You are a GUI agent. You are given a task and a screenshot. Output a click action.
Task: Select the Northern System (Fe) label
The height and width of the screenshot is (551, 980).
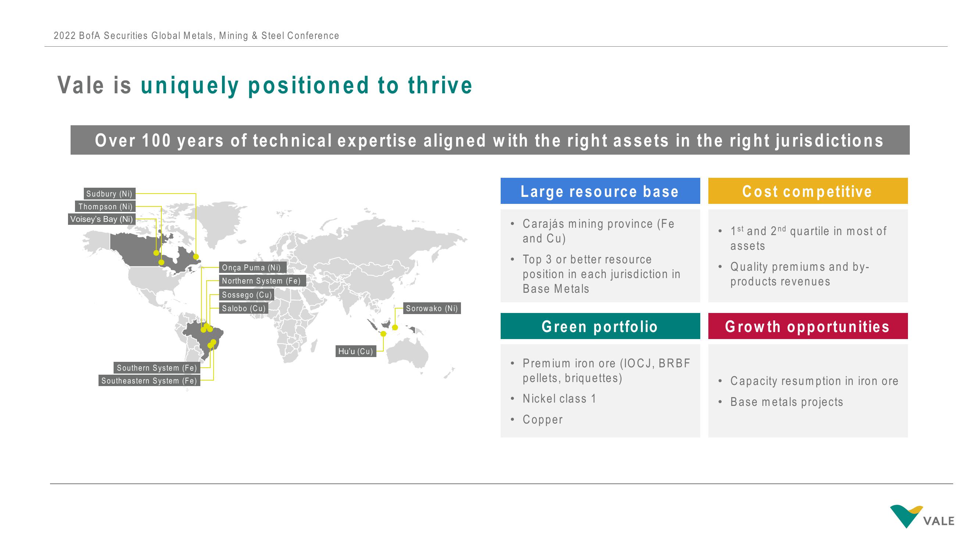click(x=262, y=281)
